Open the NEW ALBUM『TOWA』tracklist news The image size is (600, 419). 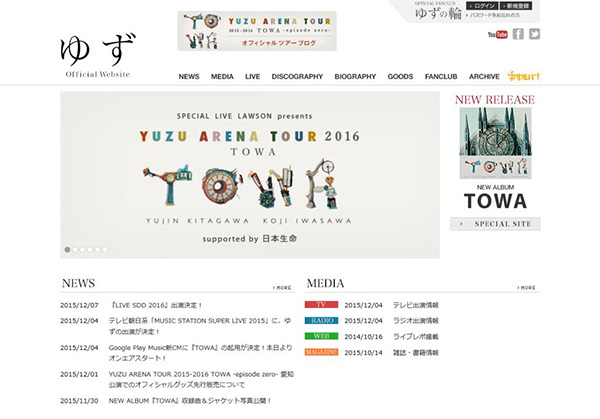[190, 401]
